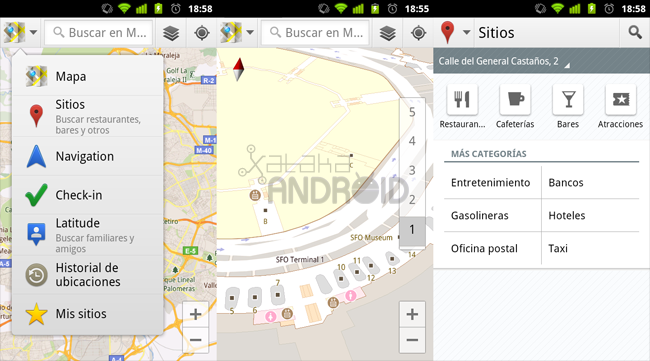Expand dropdown arrow beside left Maps icon
This screenshot has width=650, height=361.
pos(34,32)
